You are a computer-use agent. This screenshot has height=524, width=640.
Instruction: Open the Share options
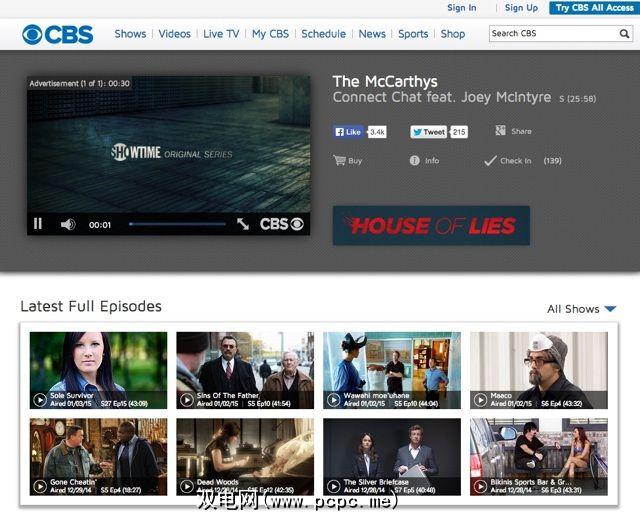coord(513,131)
